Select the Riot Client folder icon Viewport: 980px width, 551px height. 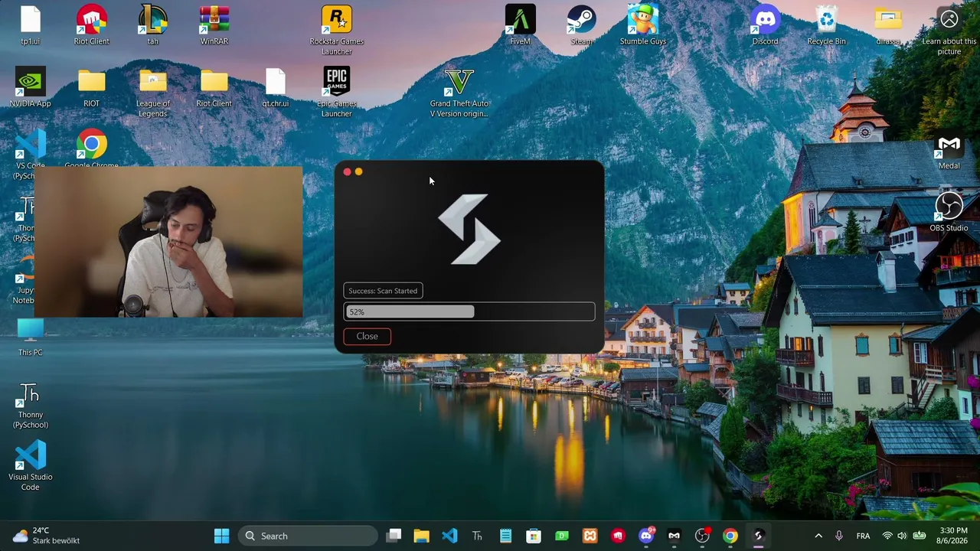214,87
